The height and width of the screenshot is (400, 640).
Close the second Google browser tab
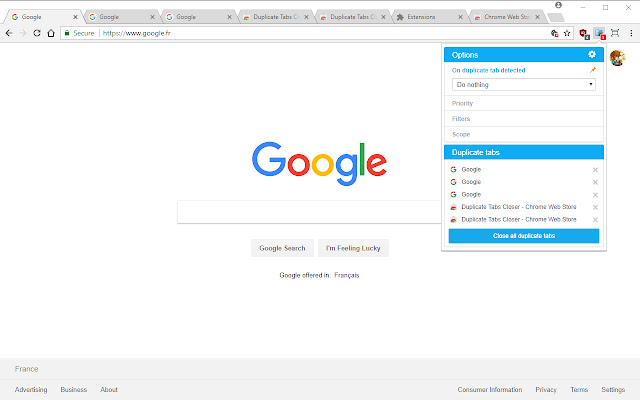[152, 17]
